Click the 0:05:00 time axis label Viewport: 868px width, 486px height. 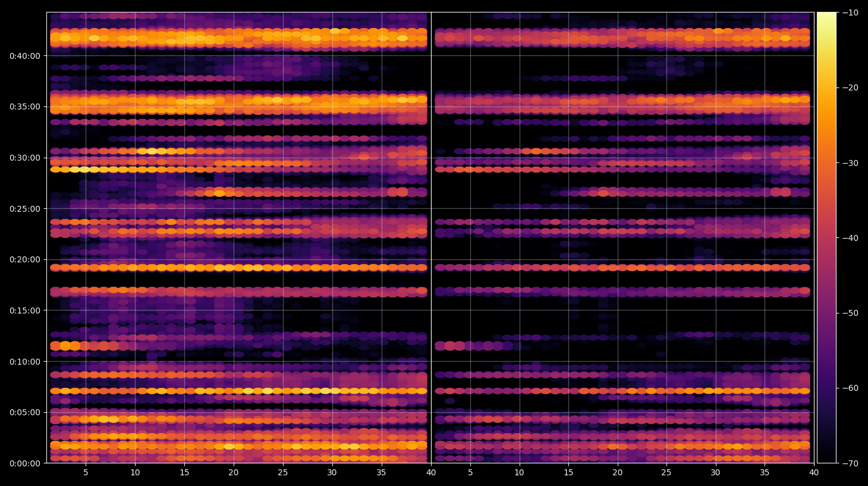(25, 412)
